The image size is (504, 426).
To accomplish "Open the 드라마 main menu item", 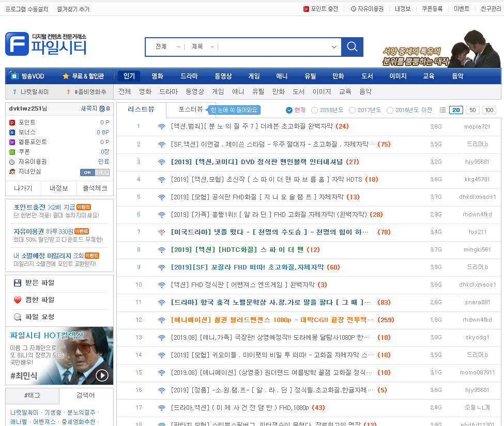I will (189, 76).
